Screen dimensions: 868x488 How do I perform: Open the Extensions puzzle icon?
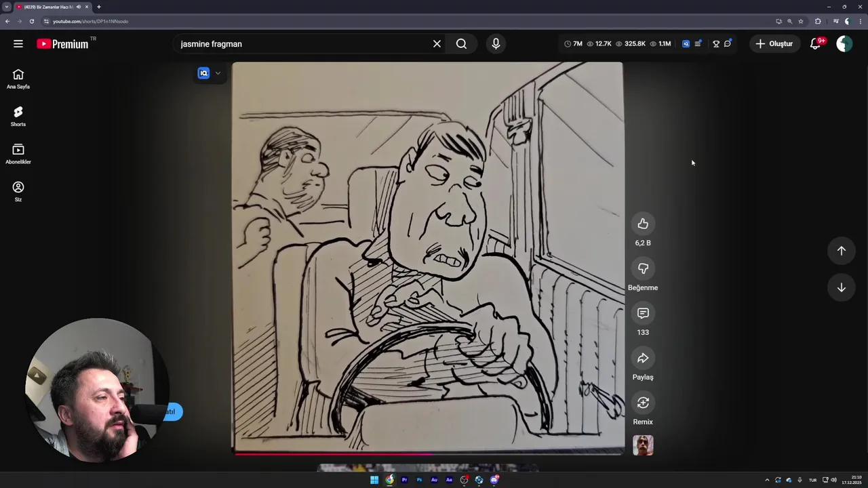point(818,21)
